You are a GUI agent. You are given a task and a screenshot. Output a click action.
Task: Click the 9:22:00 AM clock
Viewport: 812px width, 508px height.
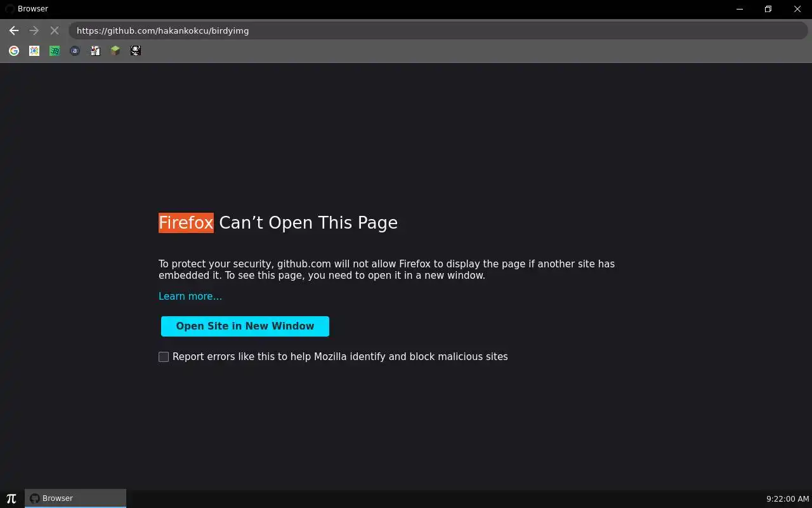click(x=787, y=498)
